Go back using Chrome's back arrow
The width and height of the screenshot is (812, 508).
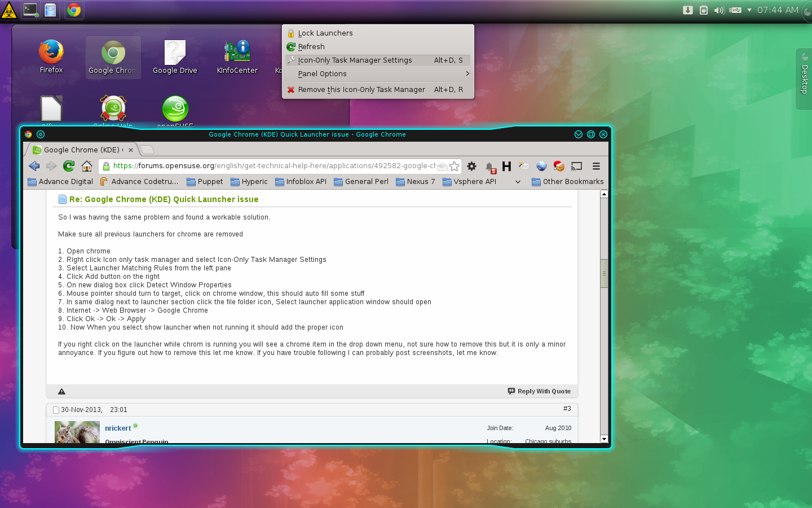click(34, 166)
